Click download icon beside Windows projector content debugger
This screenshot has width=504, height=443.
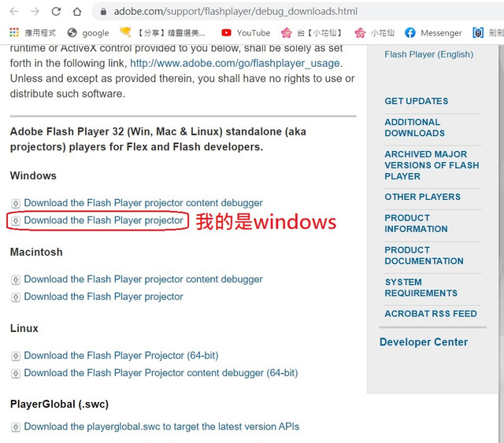point(16,203)
